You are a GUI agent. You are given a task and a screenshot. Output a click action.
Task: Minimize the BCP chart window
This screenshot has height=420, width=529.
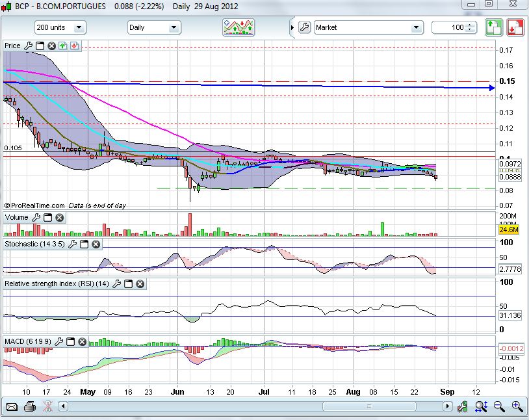tap(471, 5)
